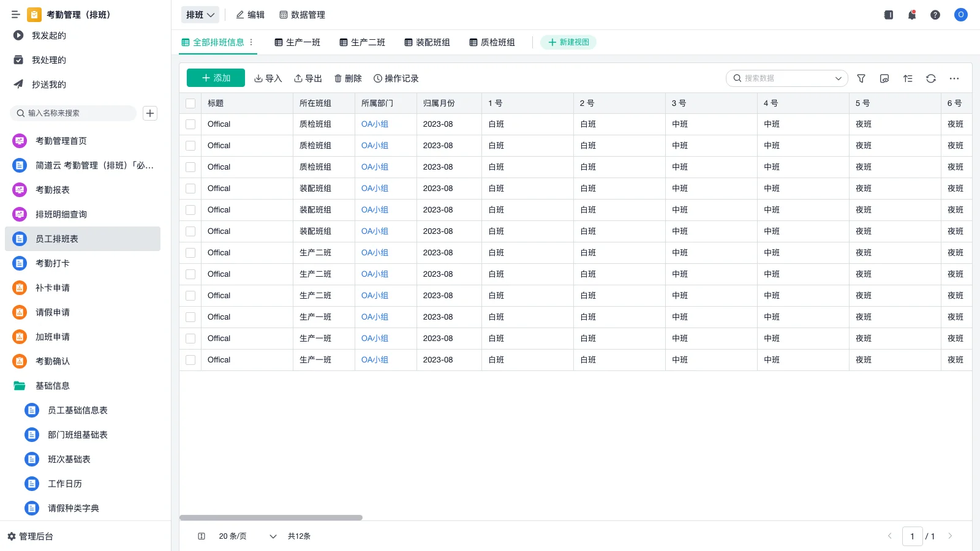Screen dimensions: 980x551
Task: Go to next page arrow
Action: pyautogui.click(x=951, y=536)
